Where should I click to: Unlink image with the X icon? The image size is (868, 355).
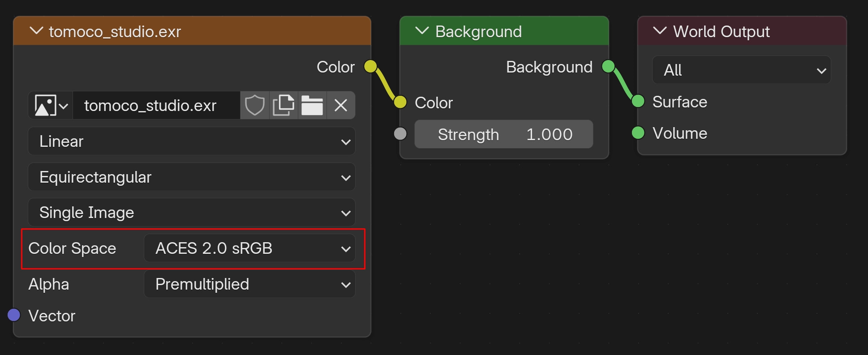pyautogui.click(x=341, y=106)
